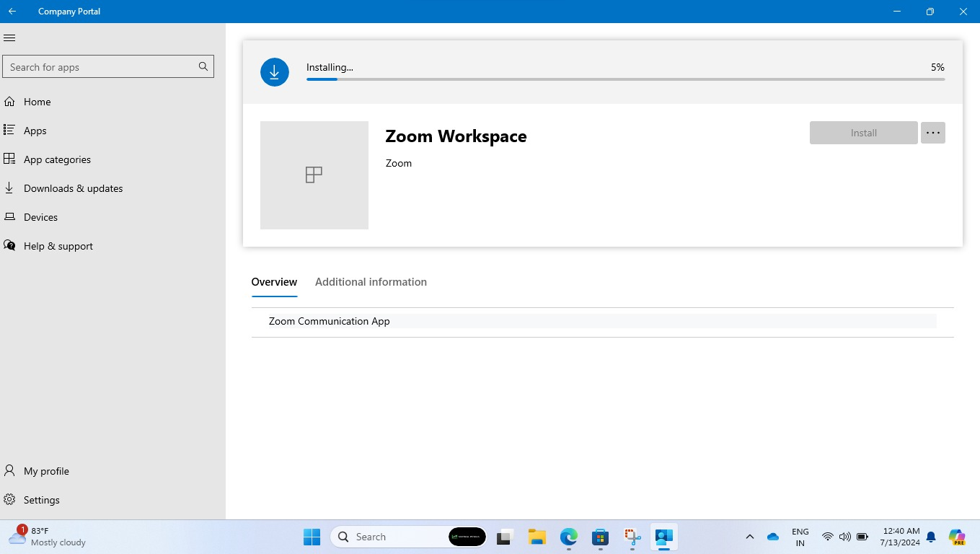Image resolution: width=980 pixels, height=554 pixels.
Task: Open Home in the sidebar
Action: [112, 102]
